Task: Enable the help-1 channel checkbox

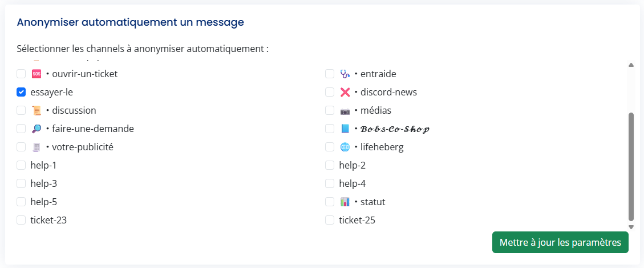Action: pos(21,165)
